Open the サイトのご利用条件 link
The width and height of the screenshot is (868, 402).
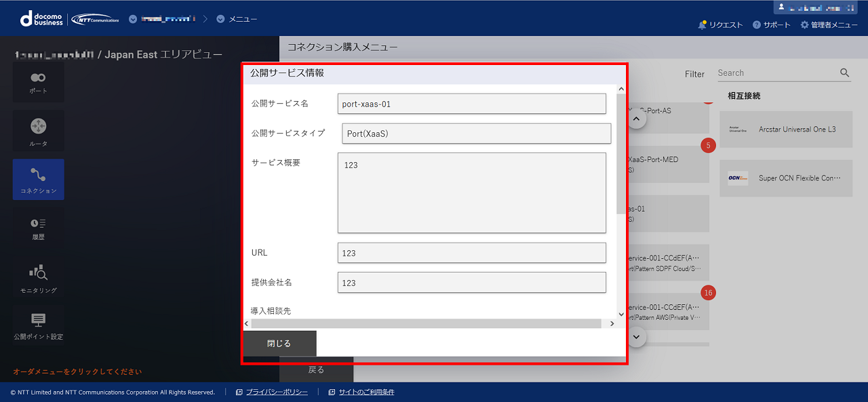point(366,392)
